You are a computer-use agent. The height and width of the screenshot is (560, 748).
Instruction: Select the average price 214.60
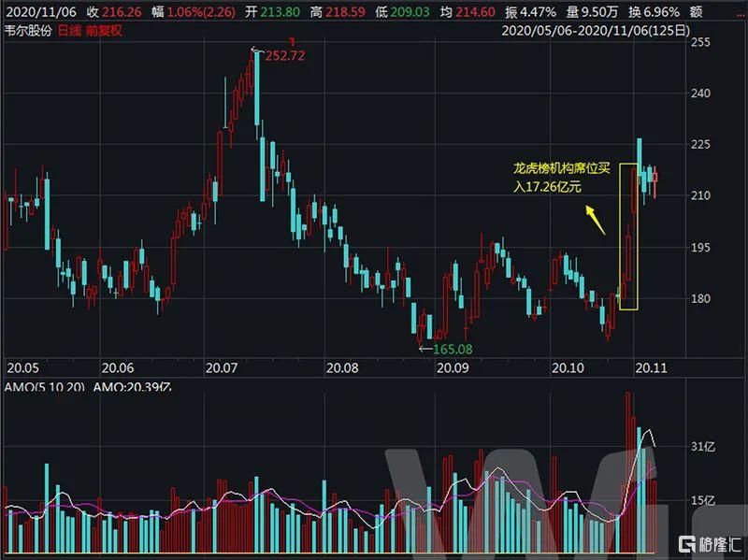[475, 11]
